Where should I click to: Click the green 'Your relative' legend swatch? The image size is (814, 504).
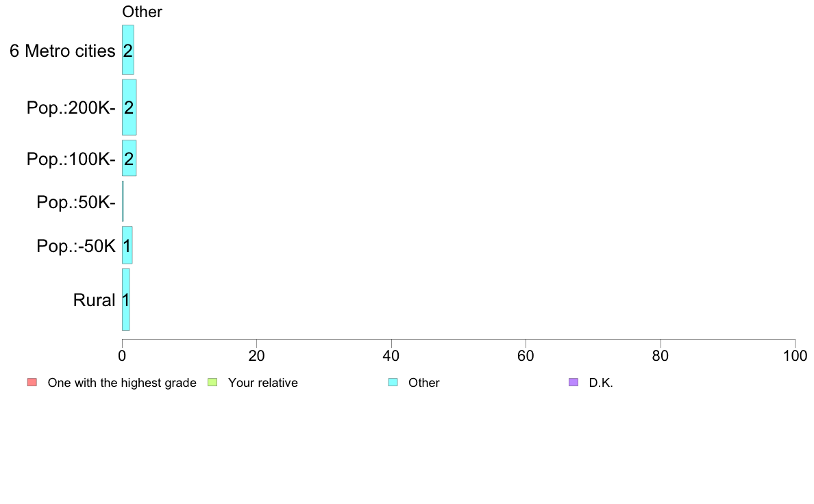coord(212,382)
